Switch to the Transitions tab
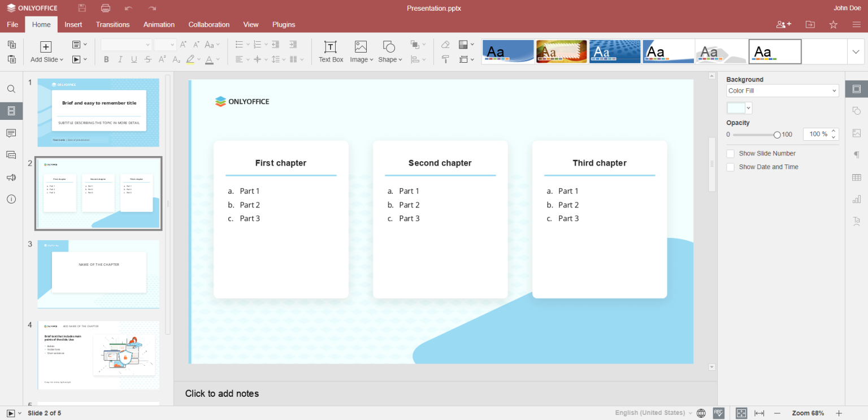This screenshot has height=420, width=868. coord(112,24)
